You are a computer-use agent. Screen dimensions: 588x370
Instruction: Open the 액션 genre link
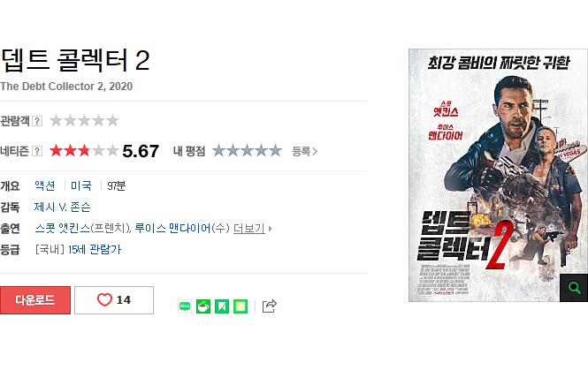pyautogui.click(x=45, y=185)
